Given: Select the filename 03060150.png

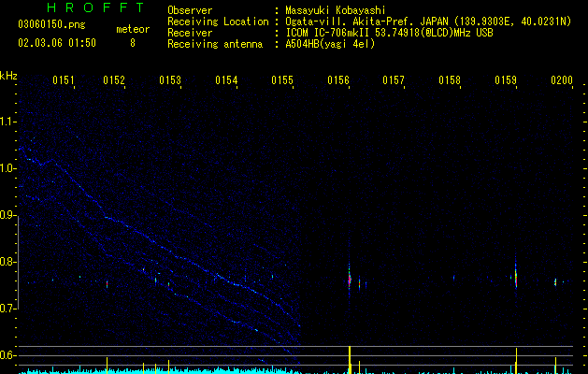Looking at the screenshot, I should (x=51, y=25).
